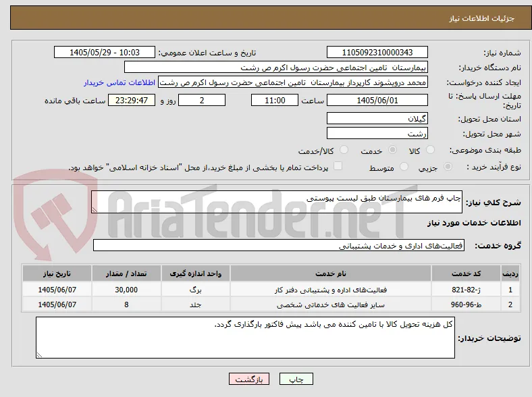Screen dimensions: 532x397
Task: Click the اطلاعات خدمات مورد نیاز section title
Action: [x=474, y=223]
